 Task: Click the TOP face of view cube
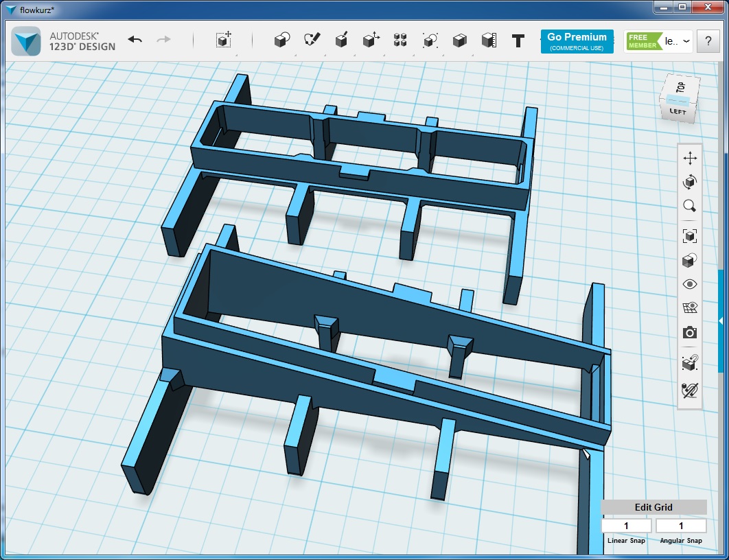click(x=680, y=87)
